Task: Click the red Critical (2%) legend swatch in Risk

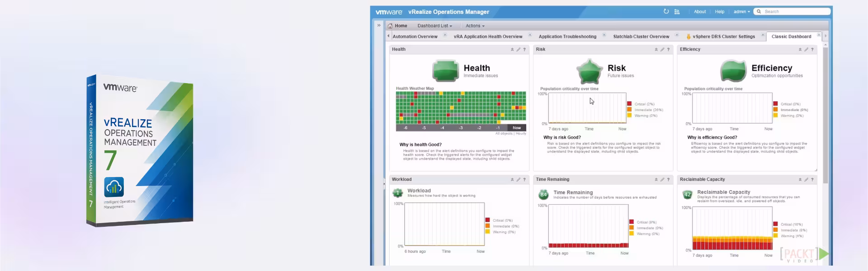Action: (629, 104)
